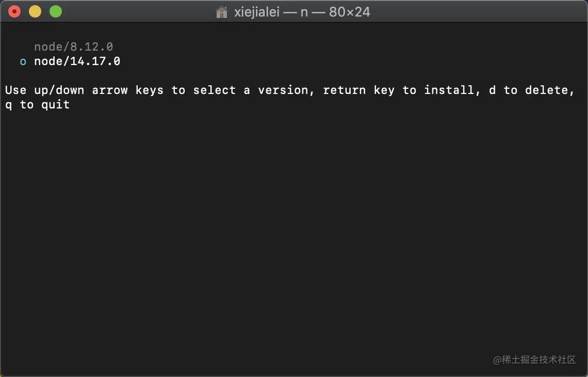Click the word 'version' in the help line
588x377 pixels.
click(283, 90)
